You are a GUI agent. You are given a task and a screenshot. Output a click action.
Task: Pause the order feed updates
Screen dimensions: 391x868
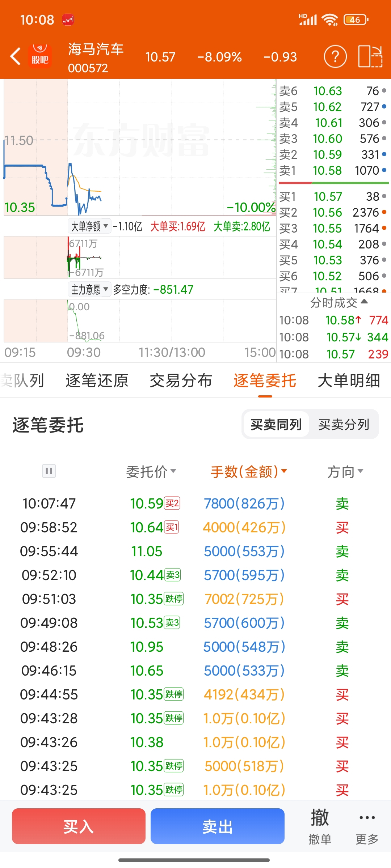tap(49, 471)
